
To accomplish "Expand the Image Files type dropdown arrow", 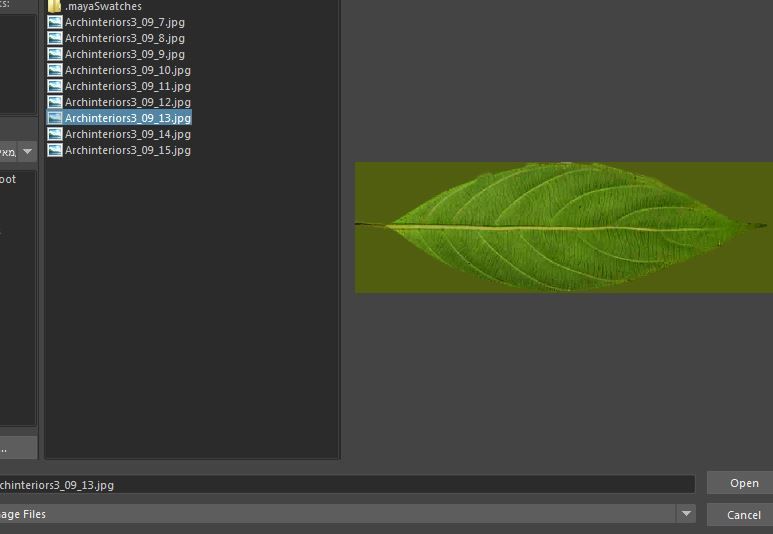I will tap(686, 514).
